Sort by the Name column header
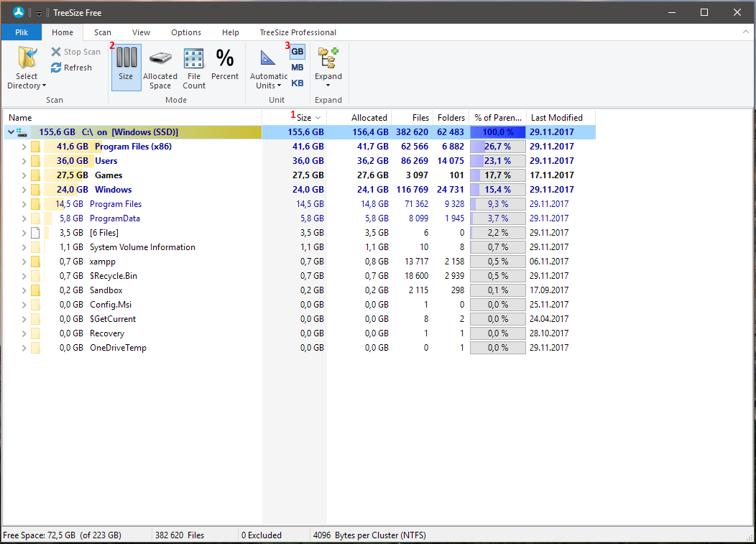 tap(133, 118)
